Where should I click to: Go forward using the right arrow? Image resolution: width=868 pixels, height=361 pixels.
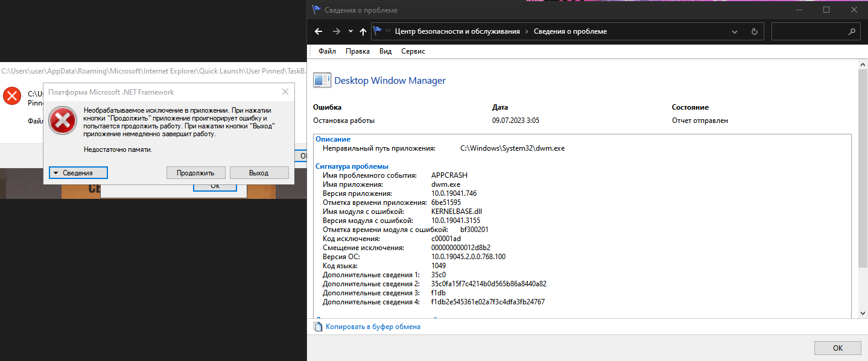[337, 31]
